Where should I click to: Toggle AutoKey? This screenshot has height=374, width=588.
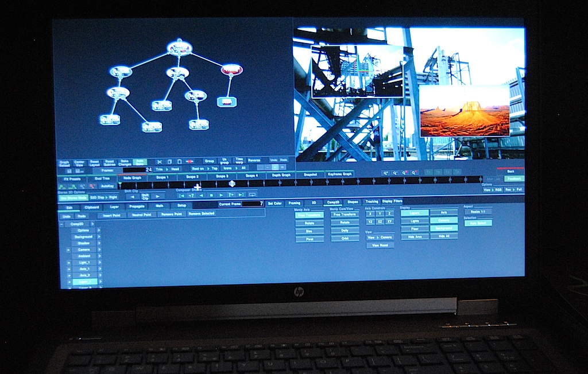coord(107,186)
